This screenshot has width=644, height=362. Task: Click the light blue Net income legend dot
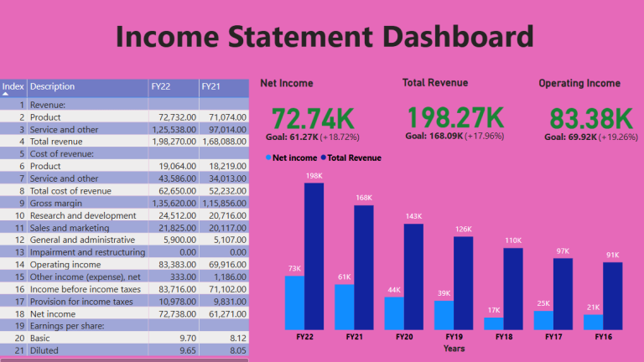(268, 158)
